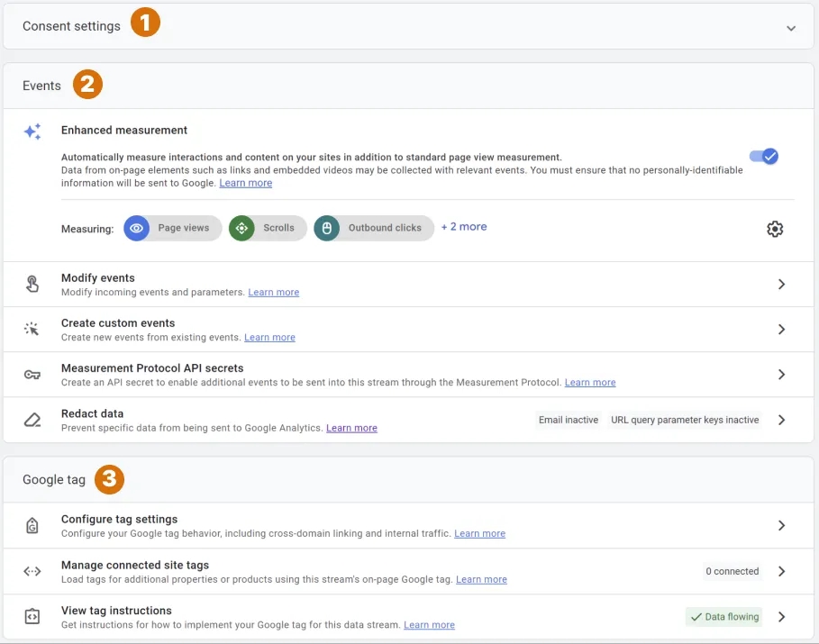Viewport: 819px width, 644px height.
Task: Show the + 2 more measured events
Action: [464, 227]
